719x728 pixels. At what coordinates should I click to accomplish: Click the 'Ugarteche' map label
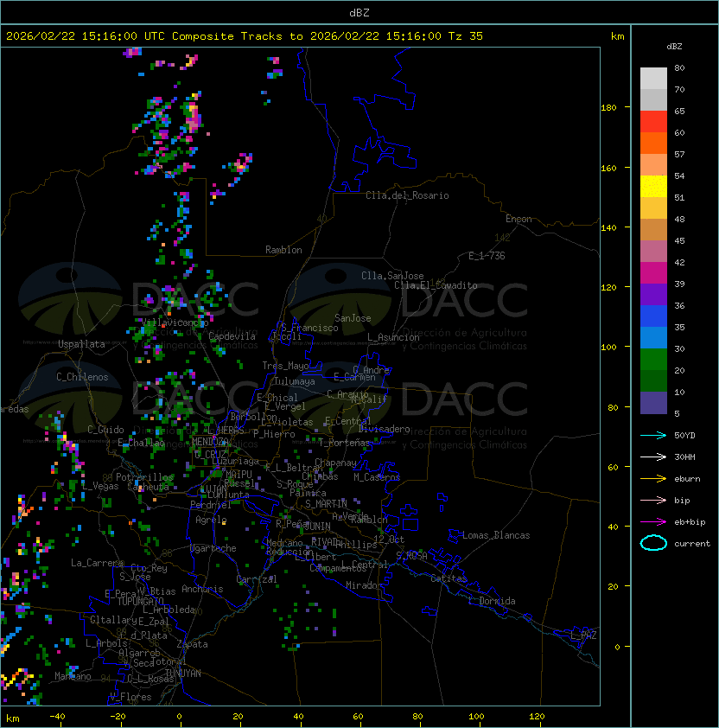[x=213, y=548]
